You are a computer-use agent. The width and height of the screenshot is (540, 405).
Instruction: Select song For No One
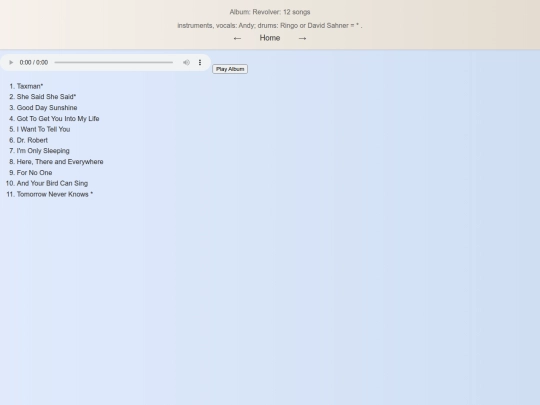34,173
